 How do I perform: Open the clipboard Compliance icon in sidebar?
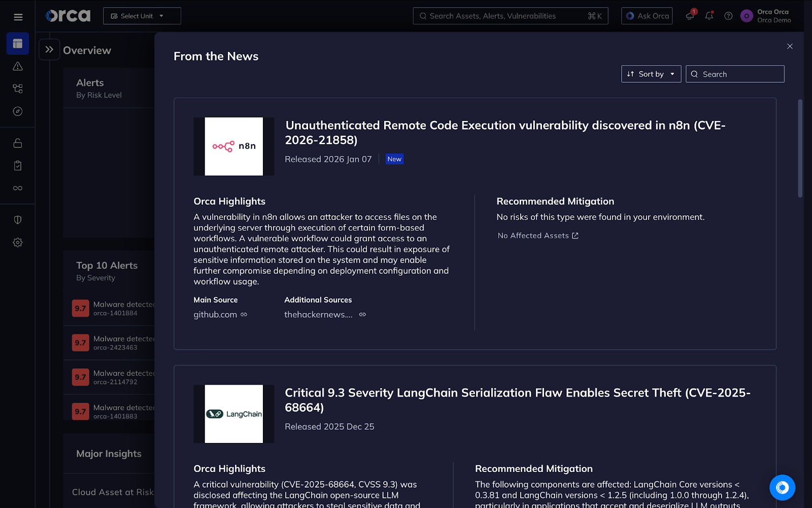[18, 166]
